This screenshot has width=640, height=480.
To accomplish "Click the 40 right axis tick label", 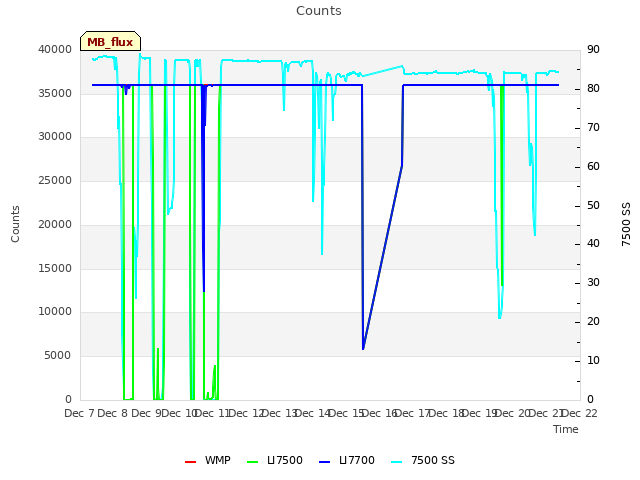I will 593,244.
